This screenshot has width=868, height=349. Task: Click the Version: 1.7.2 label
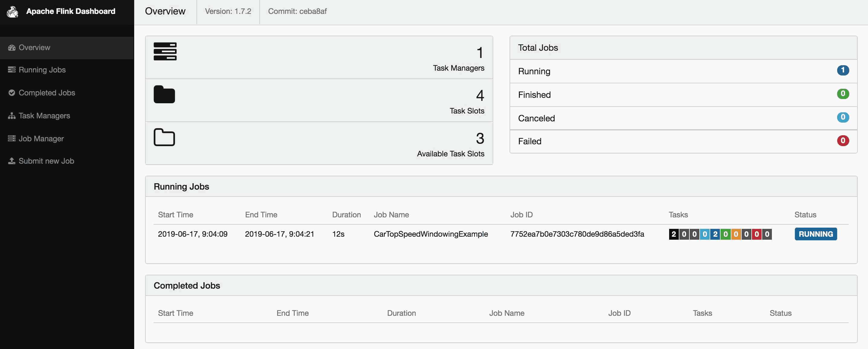click(x=228, y=11)
